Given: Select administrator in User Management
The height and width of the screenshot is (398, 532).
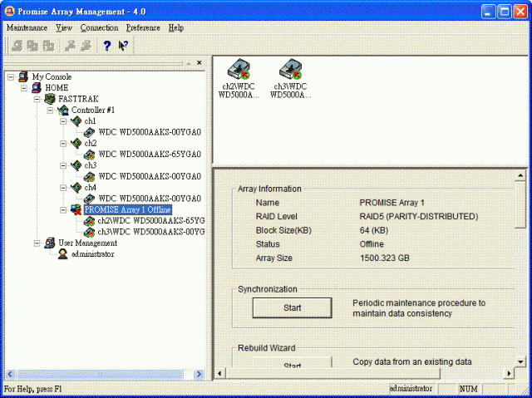Looking at the screenshot, I should click(92, 254).
